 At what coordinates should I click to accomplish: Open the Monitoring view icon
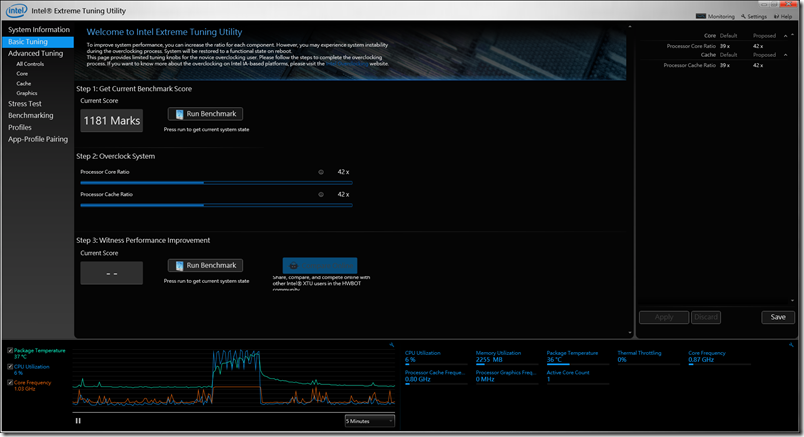tap(700, 16)
